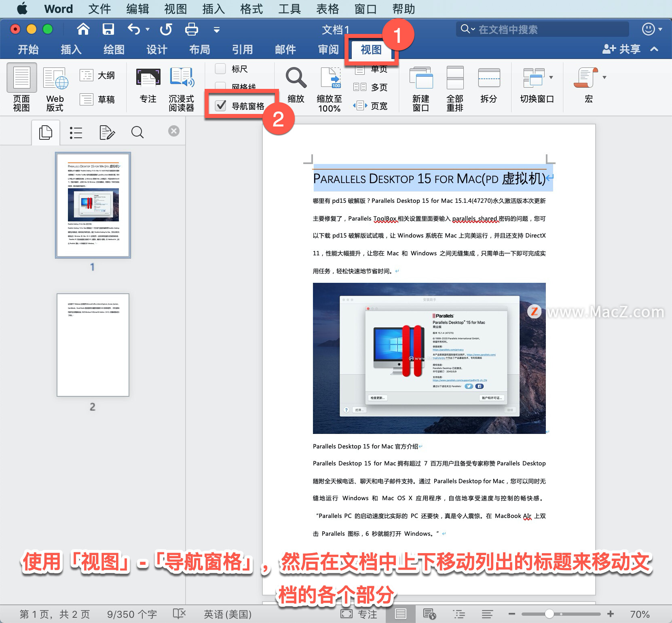This screenshot has width=672, height=623.
Task: Switch to Page View (页面视图)
Action: click(x=21, y=87)
